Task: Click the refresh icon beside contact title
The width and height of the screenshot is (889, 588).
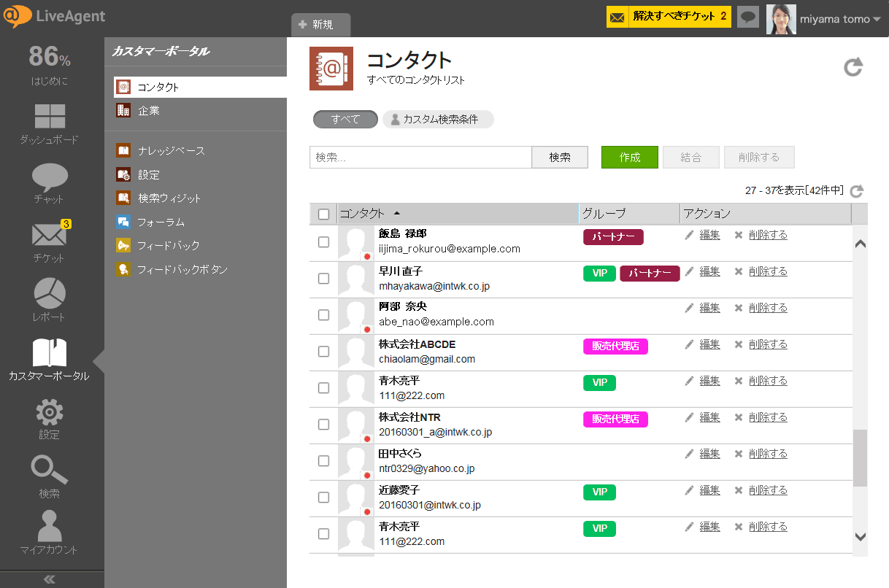Action: [853, 68]
